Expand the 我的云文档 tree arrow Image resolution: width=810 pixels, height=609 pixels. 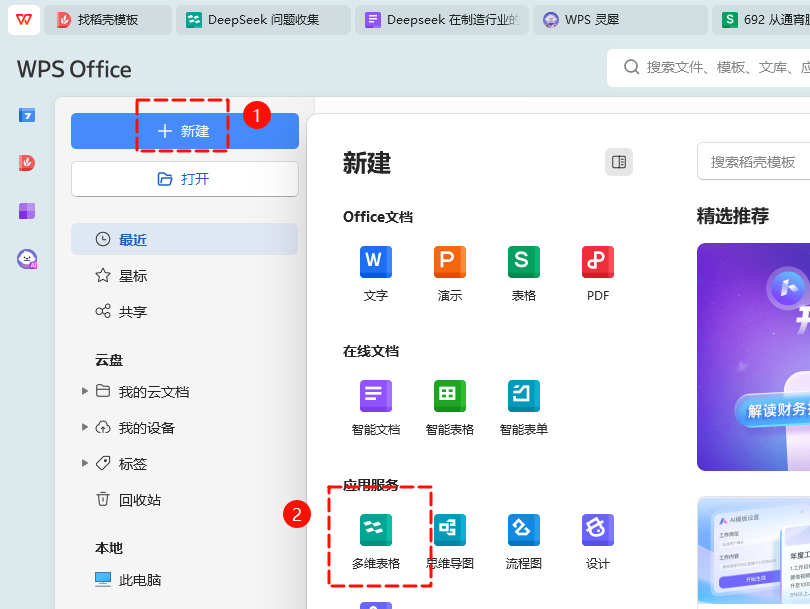[x=85, y=391]
